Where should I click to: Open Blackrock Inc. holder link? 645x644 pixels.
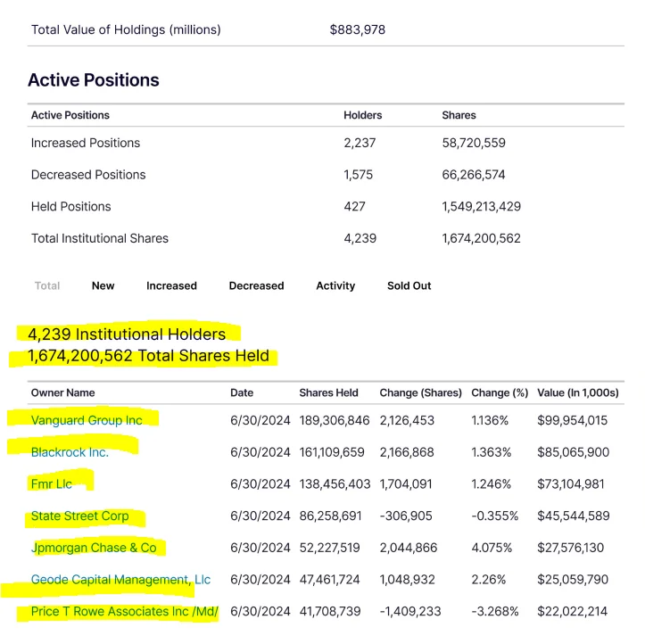[x=70, y=452]
